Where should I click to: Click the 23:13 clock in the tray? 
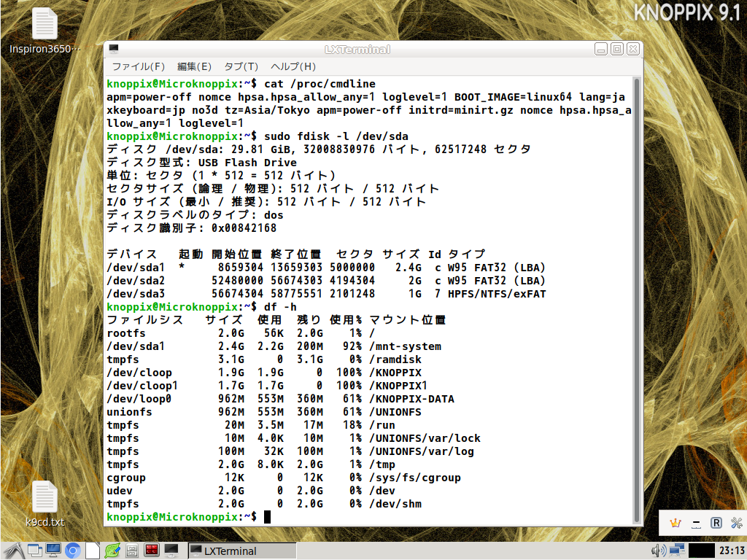732,551
